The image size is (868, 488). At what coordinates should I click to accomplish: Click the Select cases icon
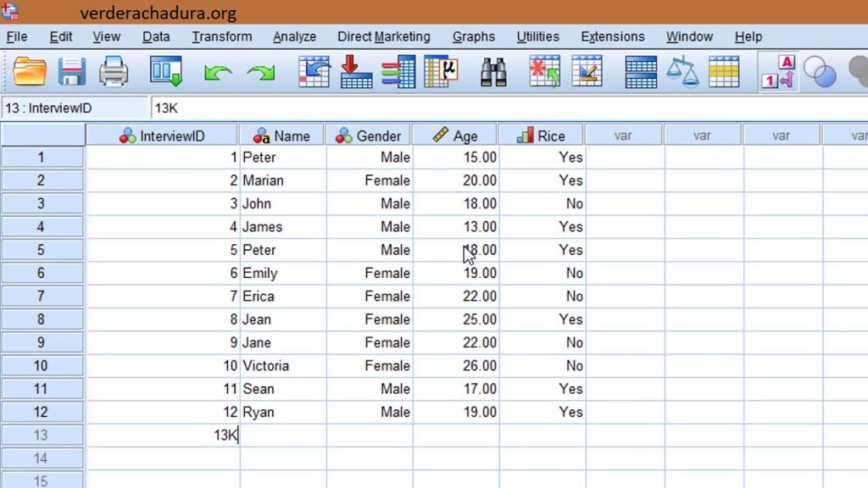pos(724,71)
